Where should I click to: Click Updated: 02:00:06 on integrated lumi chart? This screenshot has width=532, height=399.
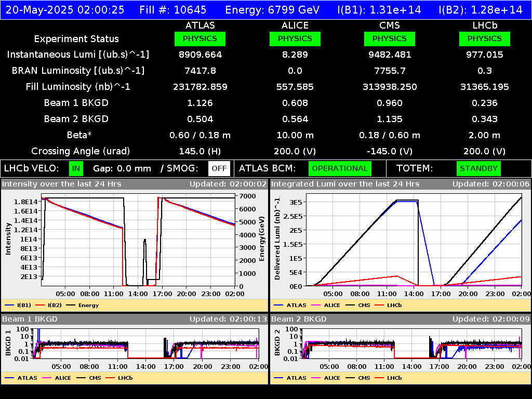click(x=491, y=184)
